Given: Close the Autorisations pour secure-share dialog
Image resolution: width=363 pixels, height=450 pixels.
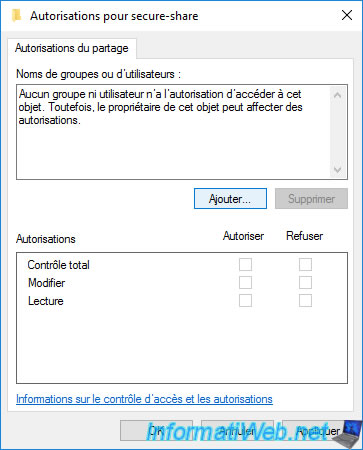Looking at the screenshot, I should [347, 15].
